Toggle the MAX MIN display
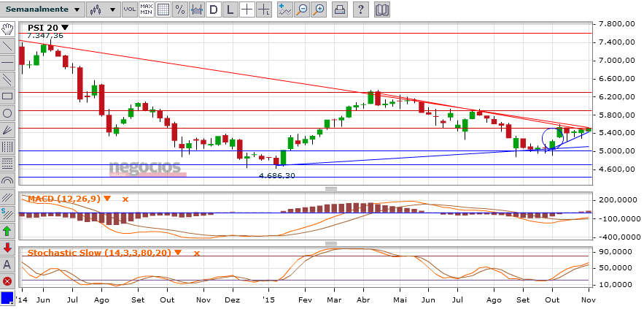The height and width of the screenshot is (309, 644). click(x=147, y=9)
